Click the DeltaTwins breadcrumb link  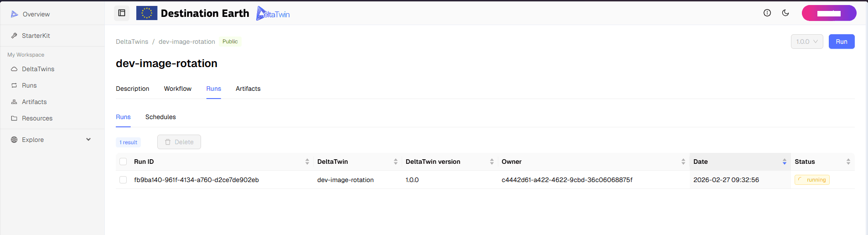coord(132,42)
